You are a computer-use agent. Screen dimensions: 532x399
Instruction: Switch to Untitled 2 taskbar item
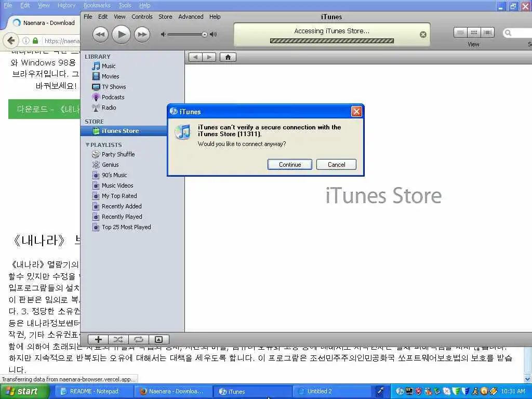tap(331, 392)
